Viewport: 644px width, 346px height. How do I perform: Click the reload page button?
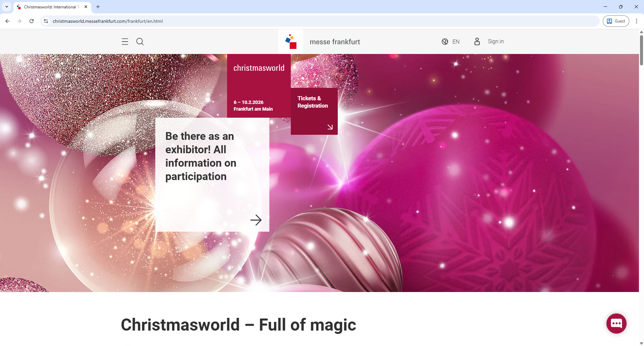pyautogui.click(x=31, y=21)
